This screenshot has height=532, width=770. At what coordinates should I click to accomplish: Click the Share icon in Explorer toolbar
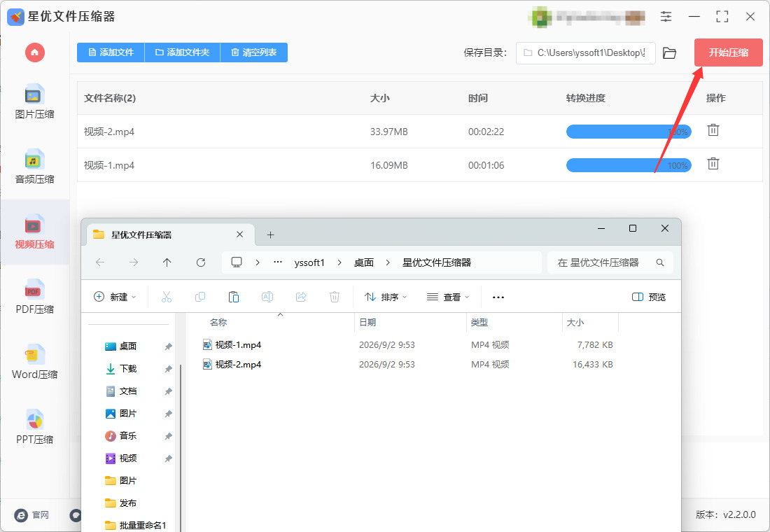(x=301, y=297)
